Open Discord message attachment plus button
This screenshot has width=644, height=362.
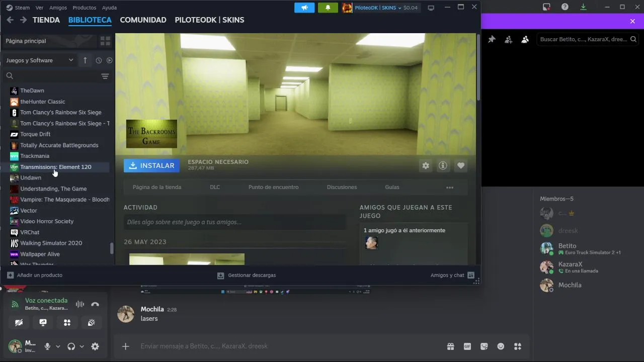click(x=126, y=346)
